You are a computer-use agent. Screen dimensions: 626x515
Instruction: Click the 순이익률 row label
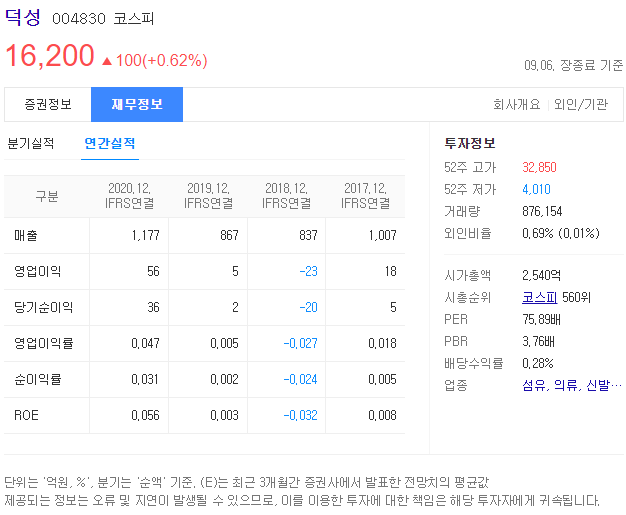coord(38,379)
